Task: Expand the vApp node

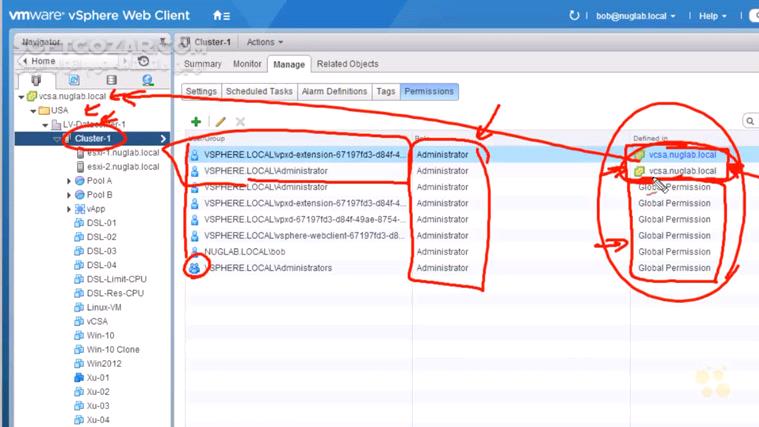Action: [69, 209]
